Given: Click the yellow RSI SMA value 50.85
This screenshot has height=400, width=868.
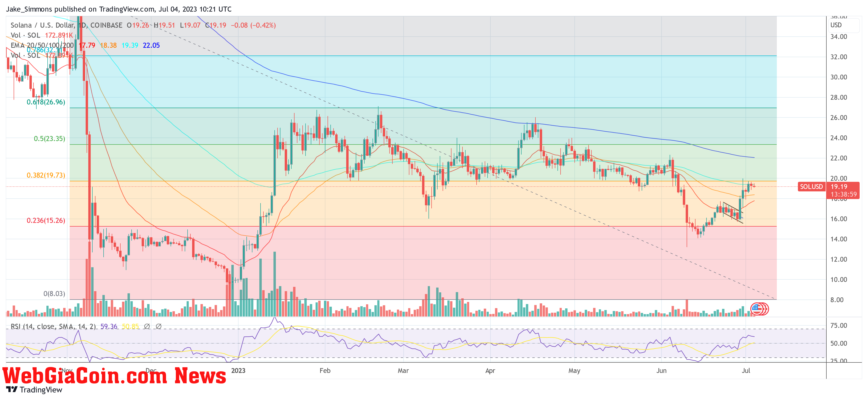Looking at the screenshot, I should point(130,326).
